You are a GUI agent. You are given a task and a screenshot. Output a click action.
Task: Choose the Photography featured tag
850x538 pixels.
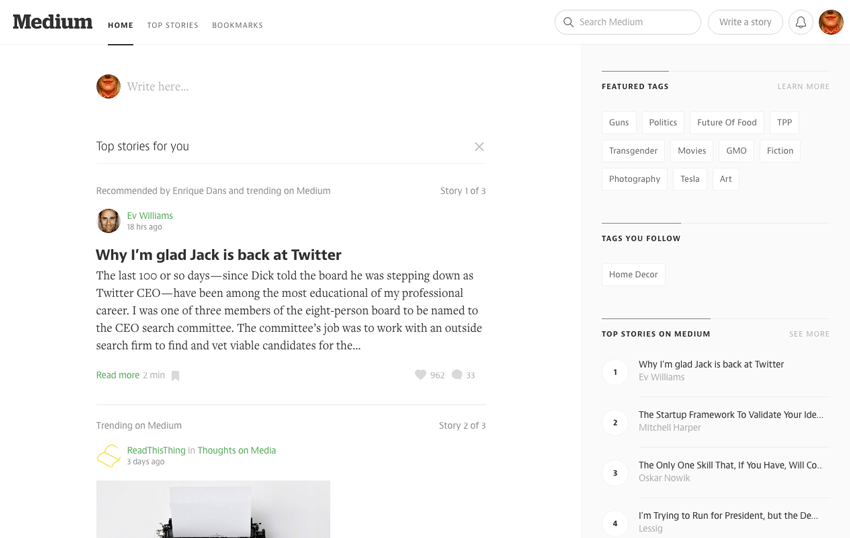coord(634,179)
